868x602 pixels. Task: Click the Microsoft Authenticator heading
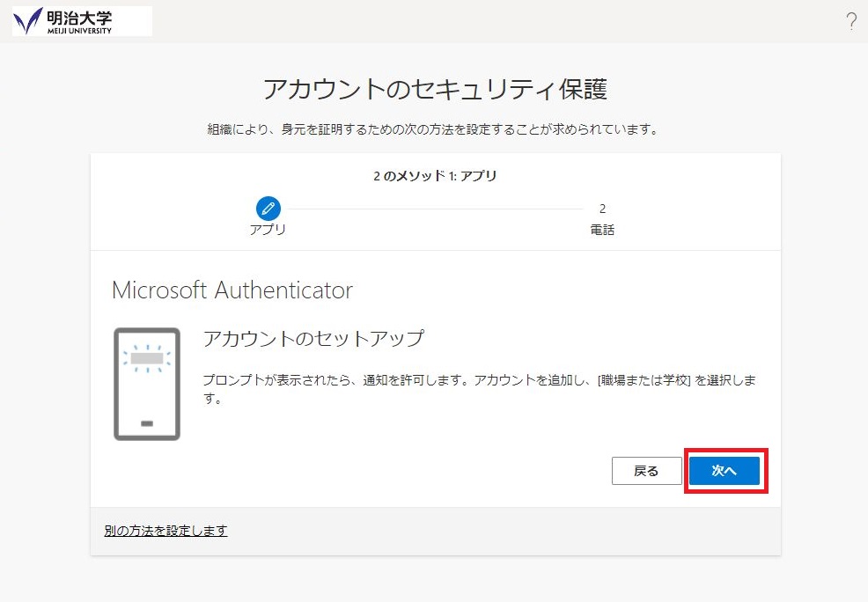pyautogui.click(x=232, y=290)
